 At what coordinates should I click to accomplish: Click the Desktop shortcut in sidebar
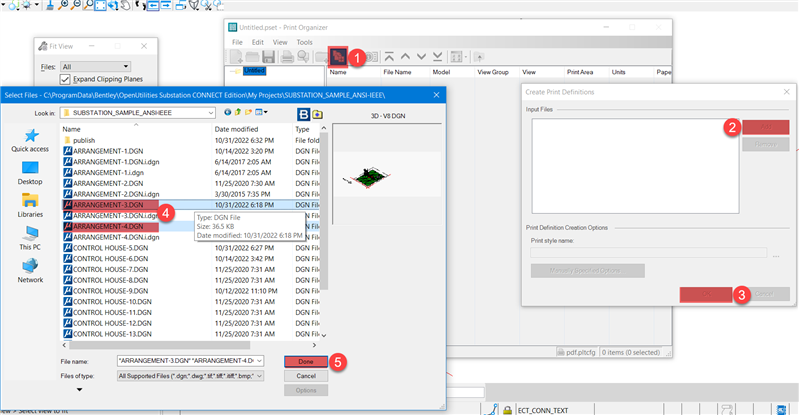pyautogui.click(x=30, y=172)
